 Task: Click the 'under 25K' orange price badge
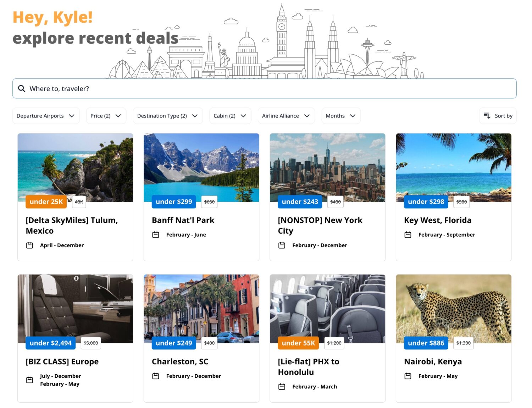click(46, 202)
